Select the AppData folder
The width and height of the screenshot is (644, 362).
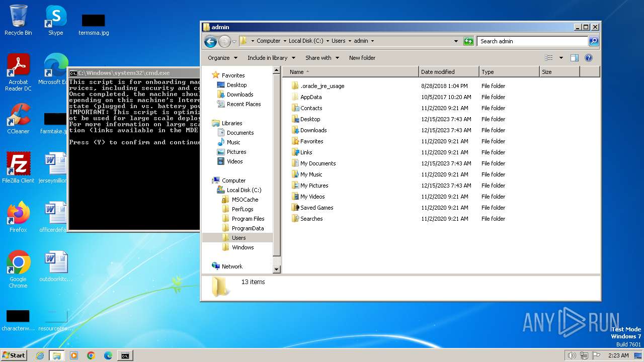pyautogui.click(x=306, y=97)
